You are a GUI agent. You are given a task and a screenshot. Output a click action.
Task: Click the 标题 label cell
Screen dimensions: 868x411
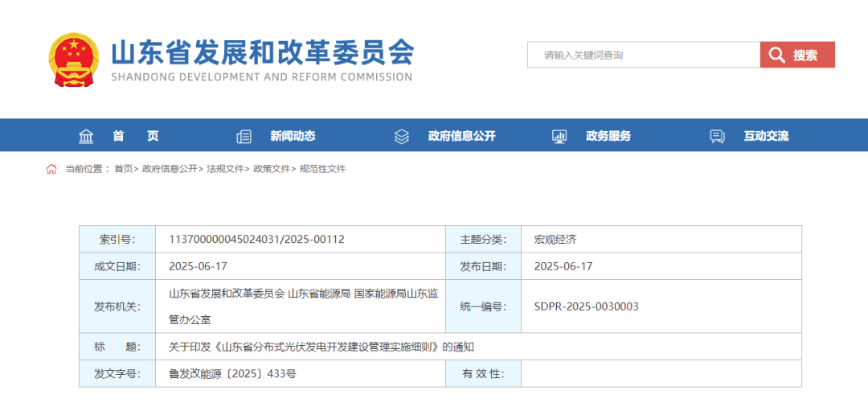[x=117, y=347]
